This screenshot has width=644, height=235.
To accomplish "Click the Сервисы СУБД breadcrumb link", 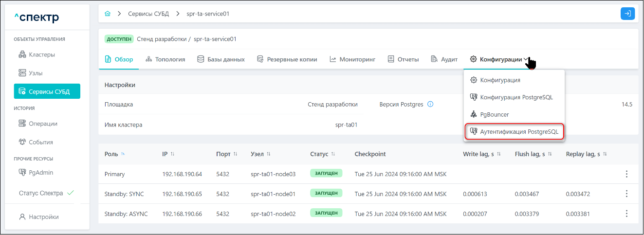I will point(148,14).
